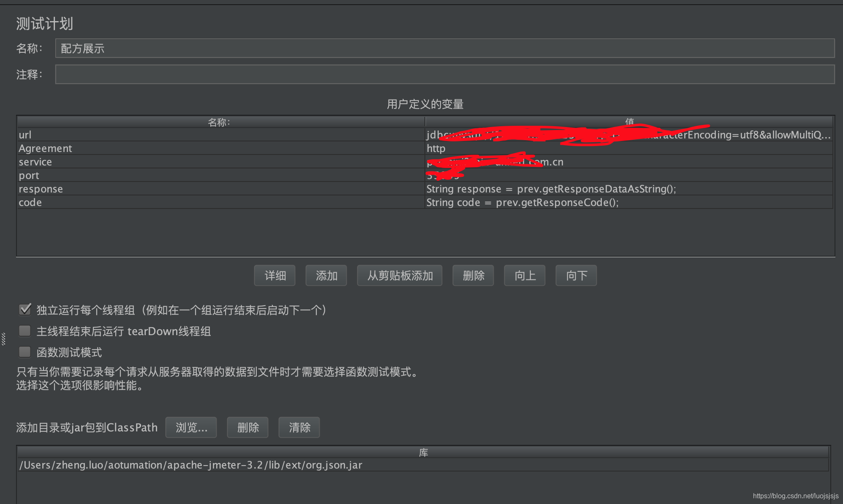Click the 详细 button under the variables table
The width and height of the screenshot is (843, 504).
tap(274, 275)
